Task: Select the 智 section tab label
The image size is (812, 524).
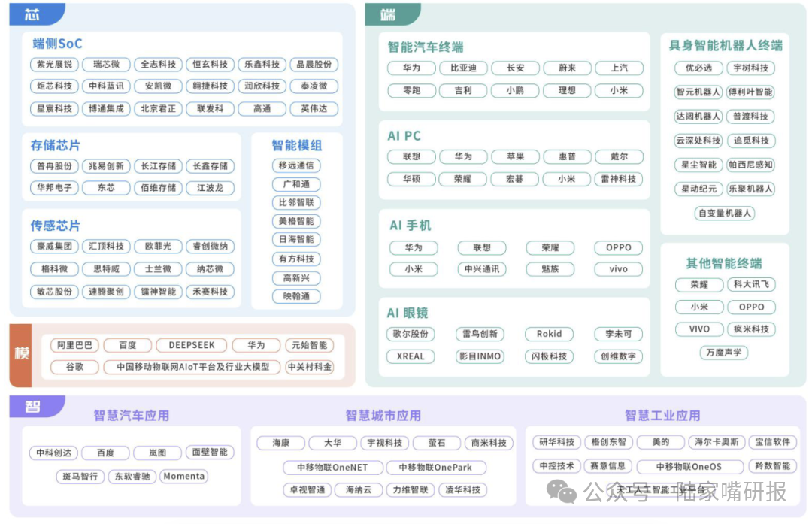Action: (x=32, y=407)
